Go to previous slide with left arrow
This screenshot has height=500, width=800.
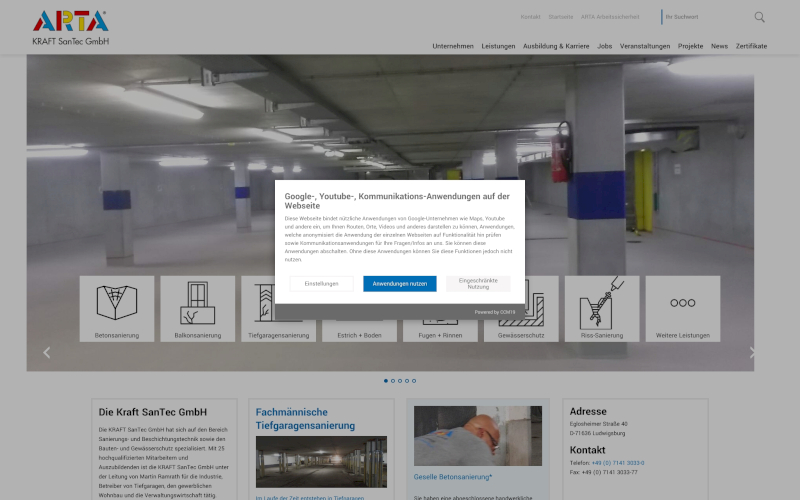46,352
